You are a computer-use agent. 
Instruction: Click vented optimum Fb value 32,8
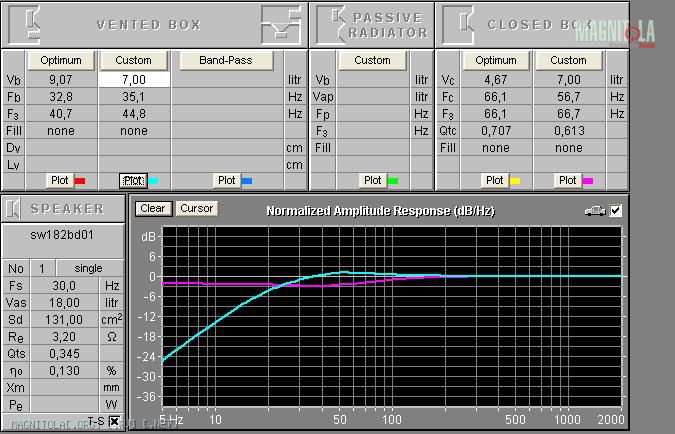(x=61, y=97)
